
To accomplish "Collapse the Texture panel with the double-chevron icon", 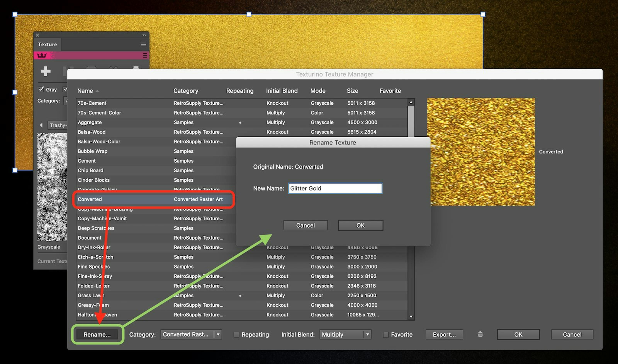I will [144, 35].
